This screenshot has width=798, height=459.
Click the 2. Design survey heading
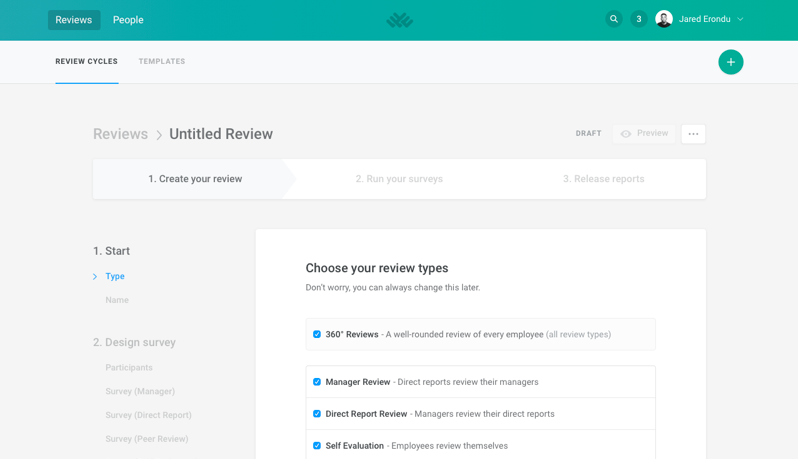134,342
